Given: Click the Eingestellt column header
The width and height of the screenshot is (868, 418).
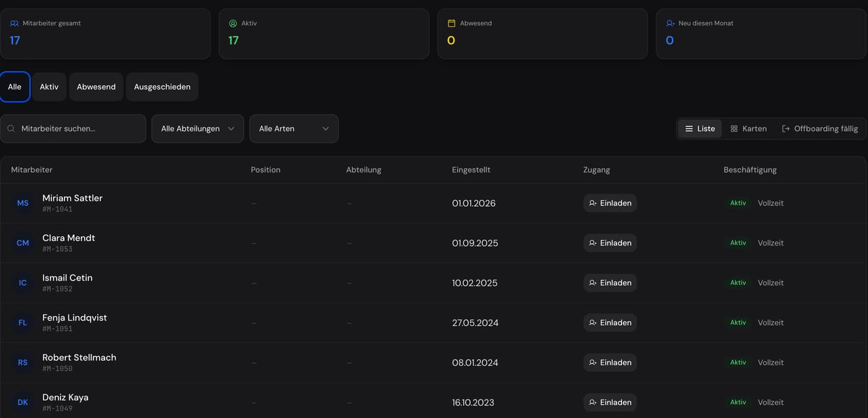Looking at the screenshot, I should click(471, 170).
